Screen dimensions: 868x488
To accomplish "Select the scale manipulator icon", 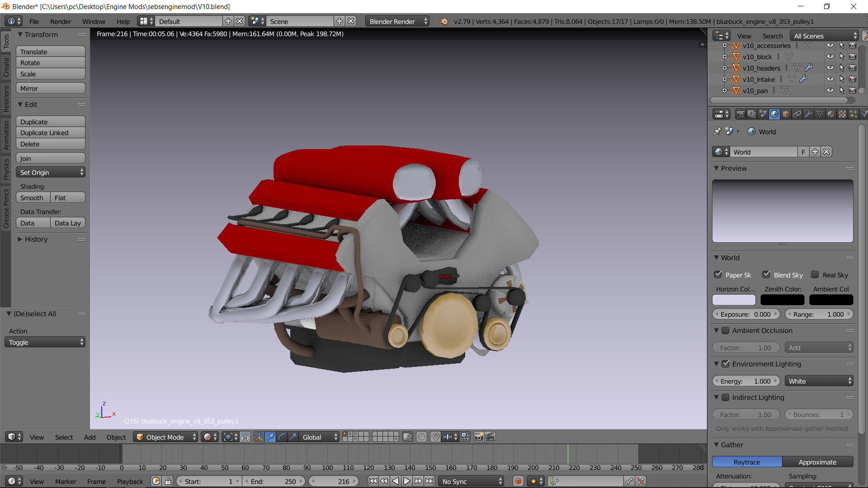I will tap(293, 437).
